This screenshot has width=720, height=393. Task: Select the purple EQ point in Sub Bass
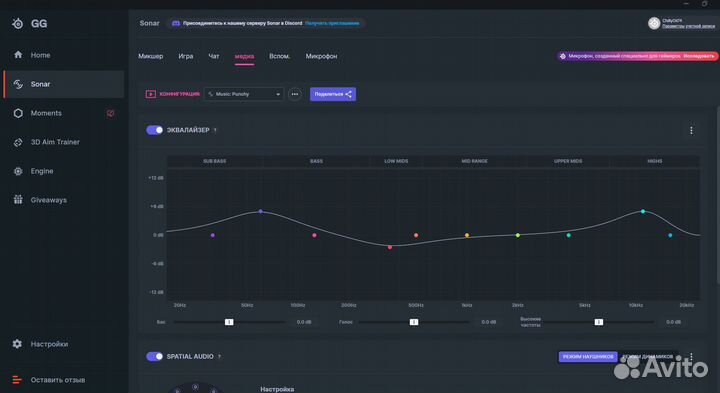(x=213, y=235)
